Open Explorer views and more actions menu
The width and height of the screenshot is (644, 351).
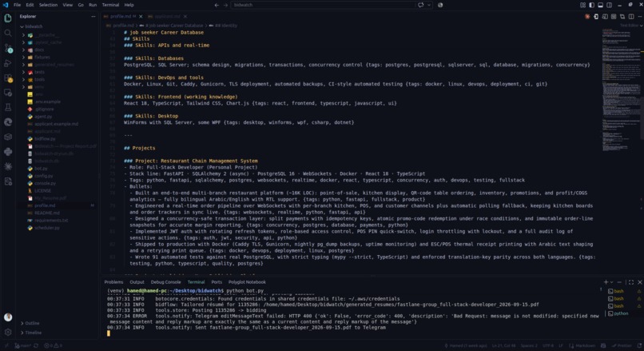(93, 17)
